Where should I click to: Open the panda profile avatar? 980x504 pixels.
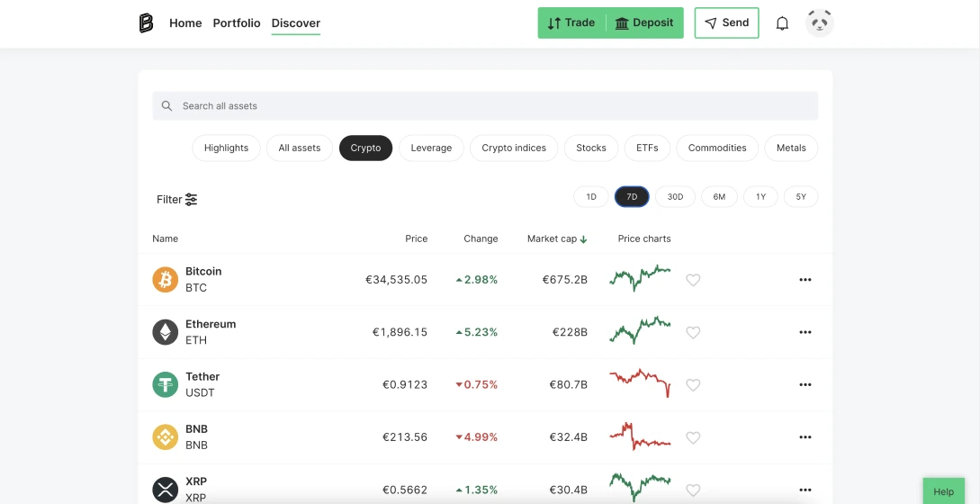click(x=820, y=23)
